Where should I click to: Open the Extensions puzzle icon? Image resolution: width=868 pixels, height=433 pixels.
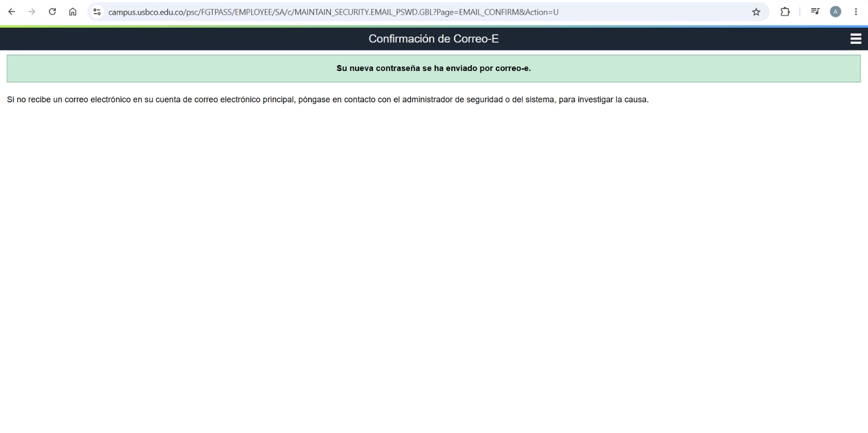click(785, 12)
